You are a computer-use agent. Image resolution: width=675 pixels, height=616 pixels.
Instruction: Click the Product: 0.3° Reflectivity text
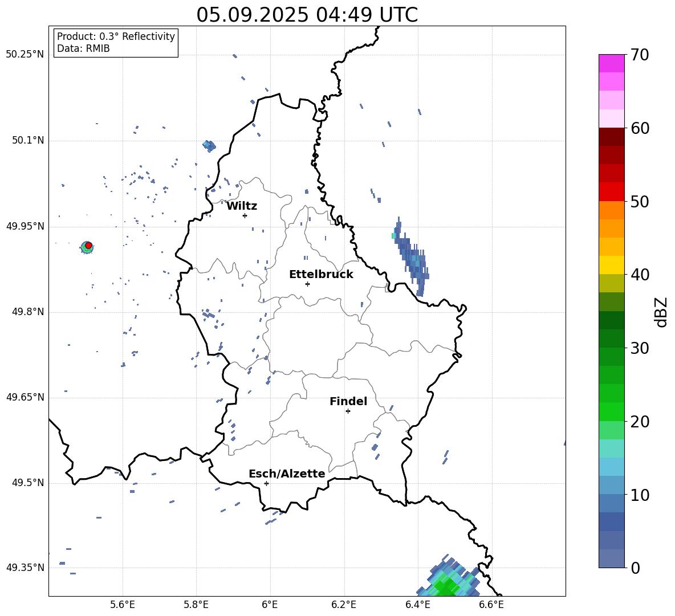pos(116,36)
